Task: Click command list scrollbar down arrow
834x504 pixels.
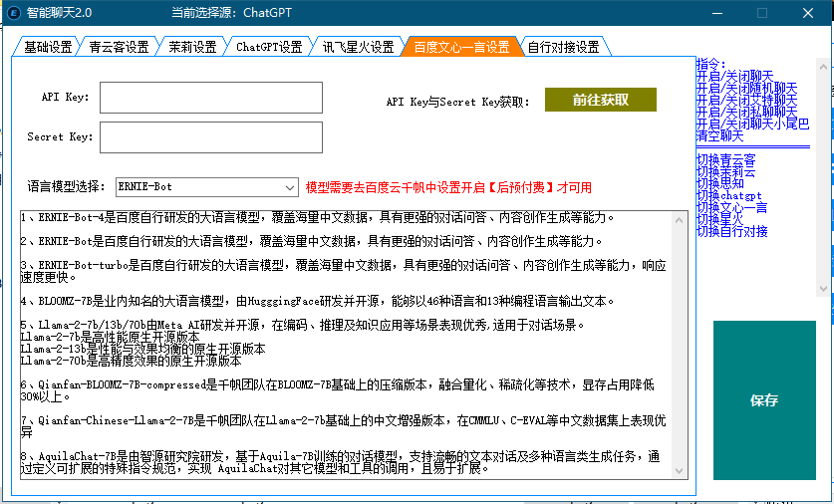Action: [823, 289]
